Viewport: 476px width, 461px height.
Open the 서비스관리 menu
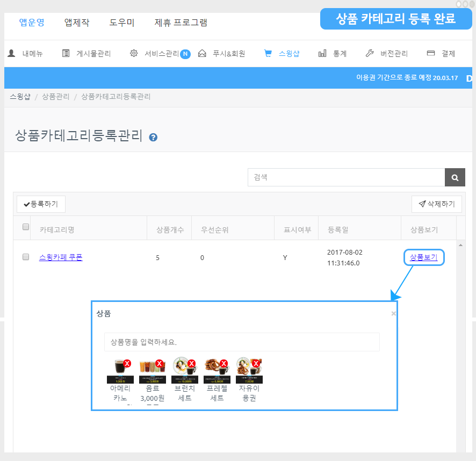pyautogui.click(x=160, y=54)
